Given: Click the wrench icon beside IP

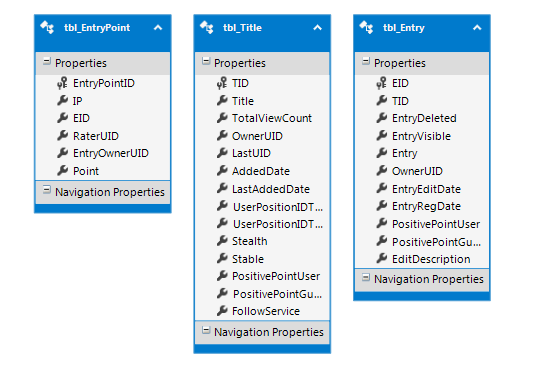Looking at the screenshot, I should tap(62, 100).
